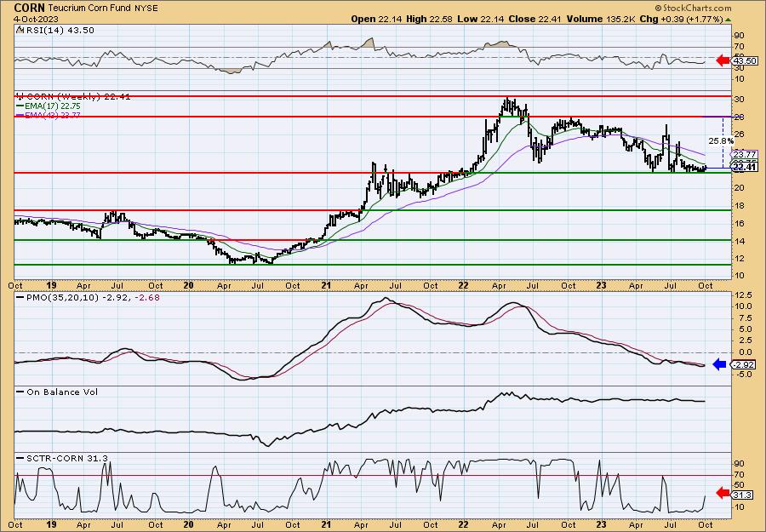Click the Open 22.14 value

pos(377,19)
